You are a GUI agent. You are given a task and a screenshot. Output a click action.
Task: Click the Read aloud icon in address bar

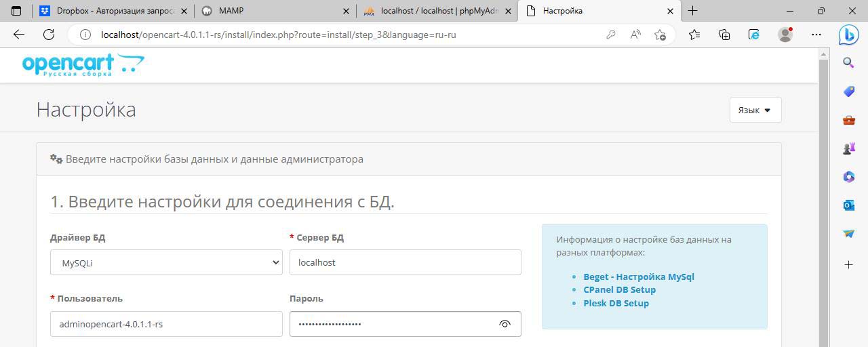click(635, 35)
